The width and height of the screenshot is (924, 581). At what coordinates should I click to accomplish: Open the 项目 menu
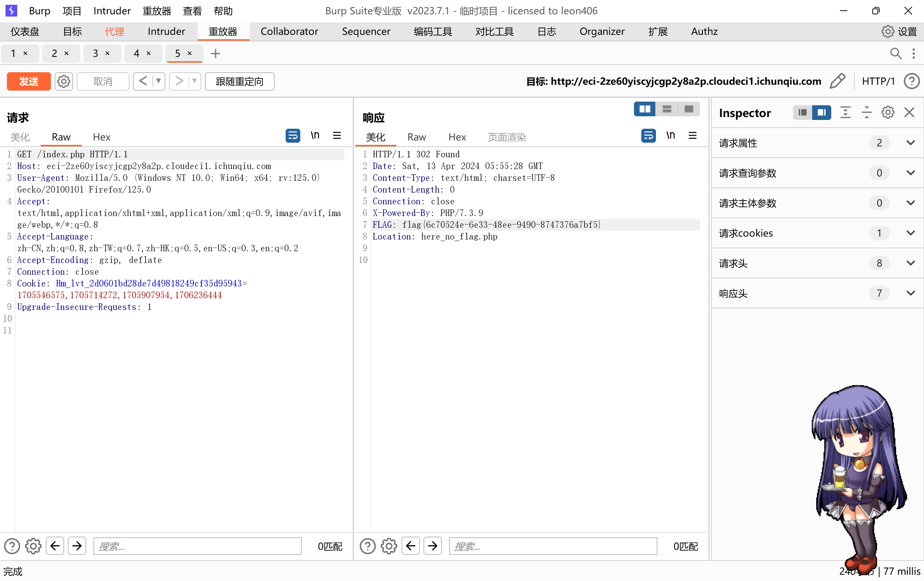(72, 11)
